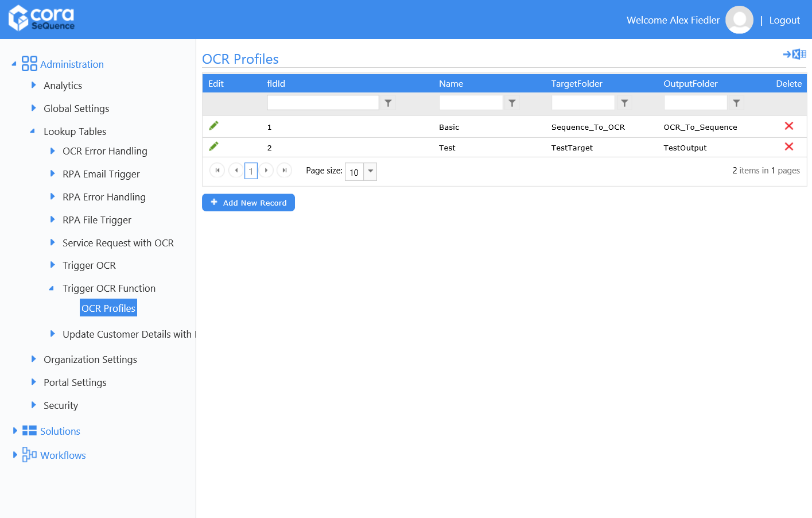Click the Workflows icon in sidebar
Screen dimensions: 812x518
29,454
